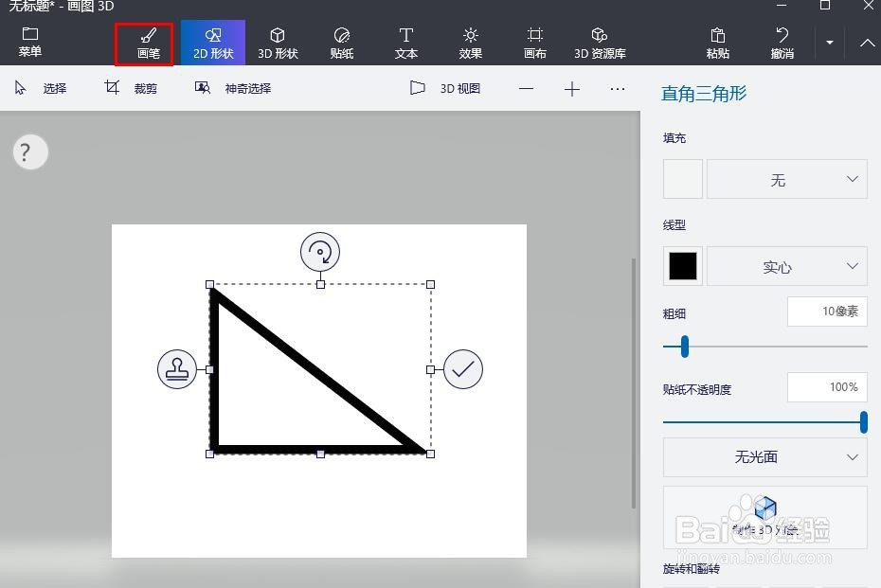Open the Fill (填充) dropdown showing 无
Screen dimensions: 881x588
787,179
